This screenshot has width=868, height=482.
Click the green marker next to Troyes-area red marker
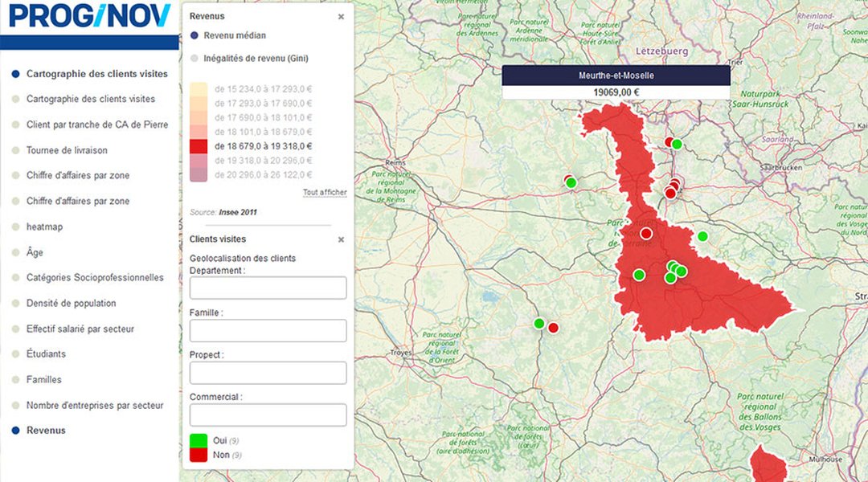pos(539,323)
